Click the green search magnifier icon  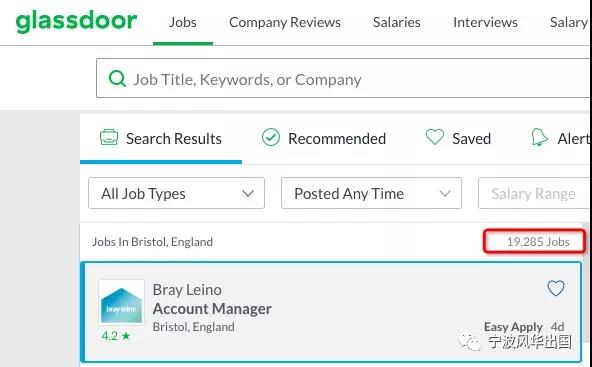coord(117,79)
